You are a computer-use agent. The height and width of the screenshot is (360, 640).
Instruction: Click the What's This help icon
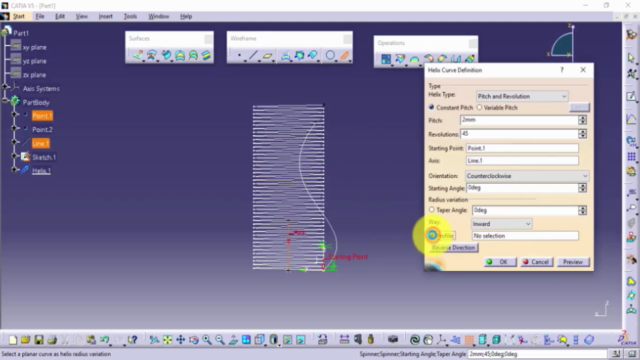132,340
